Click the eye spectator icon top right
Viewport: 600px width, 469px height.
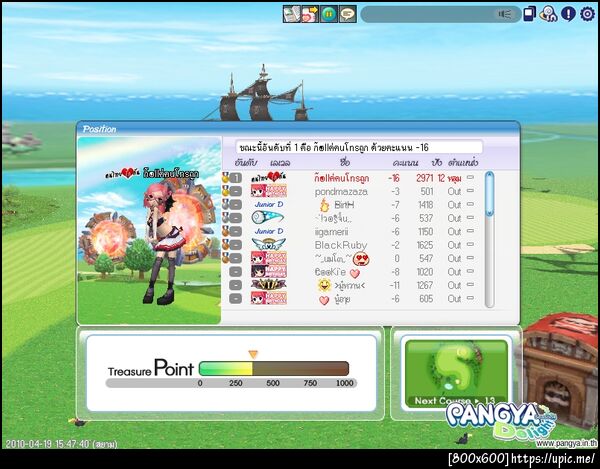[x=548, y=14]
